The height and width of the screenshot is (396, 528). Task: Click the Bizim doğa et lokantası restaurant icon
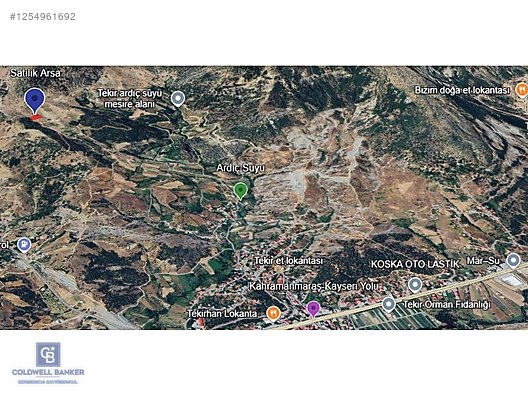[522, 90]
